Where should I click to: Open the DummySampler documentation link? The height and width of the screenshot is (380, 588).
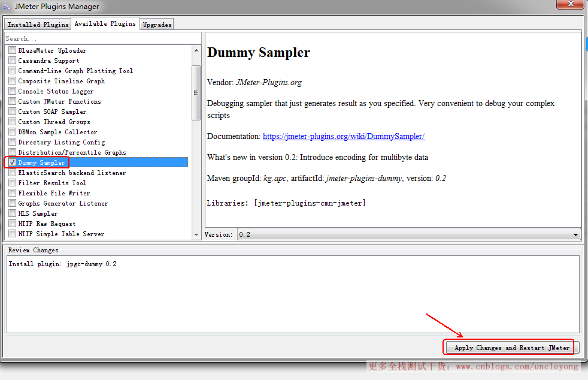tap(344, 136)
